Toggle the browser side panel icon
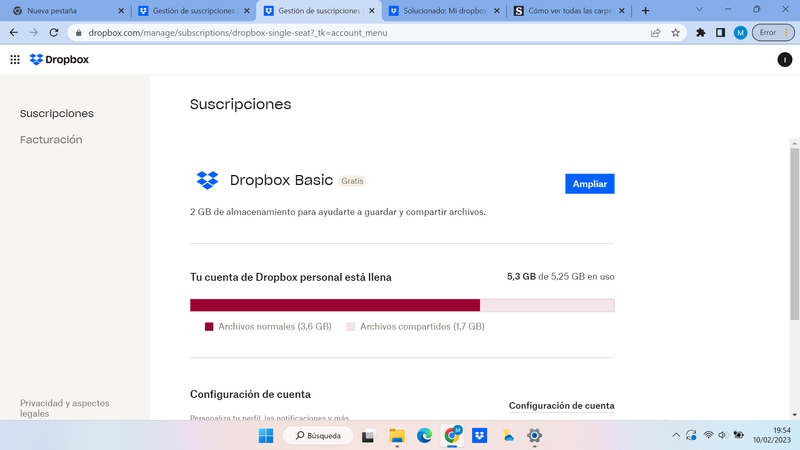Image resolution: width=800 pixels, height=450 pixels. [720, 33]
